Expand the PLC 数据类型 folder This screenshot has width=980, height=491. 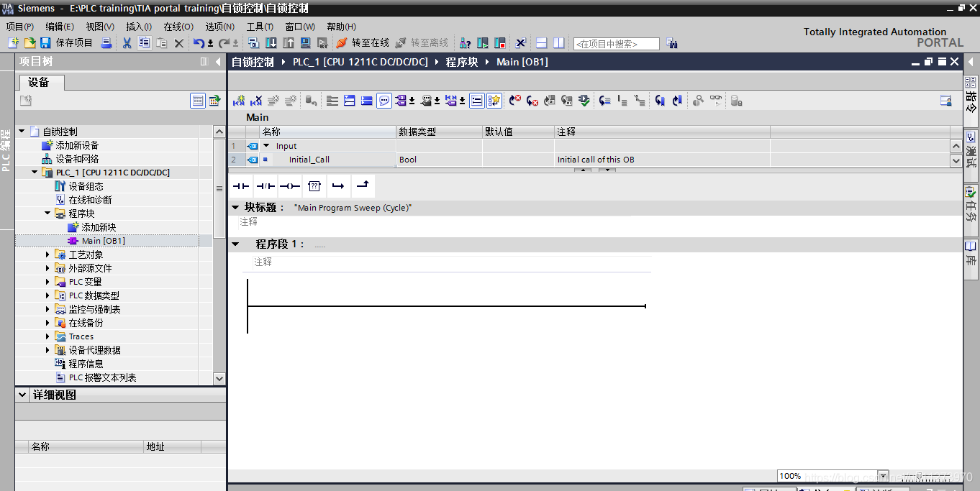coord(47,295)
